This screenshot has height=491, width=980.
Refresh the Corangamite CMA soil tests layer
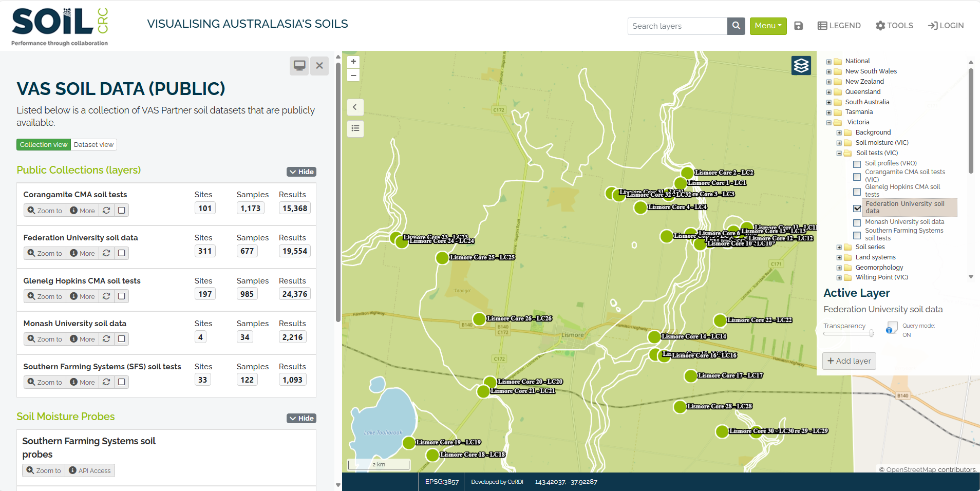[x=106, y=211]
